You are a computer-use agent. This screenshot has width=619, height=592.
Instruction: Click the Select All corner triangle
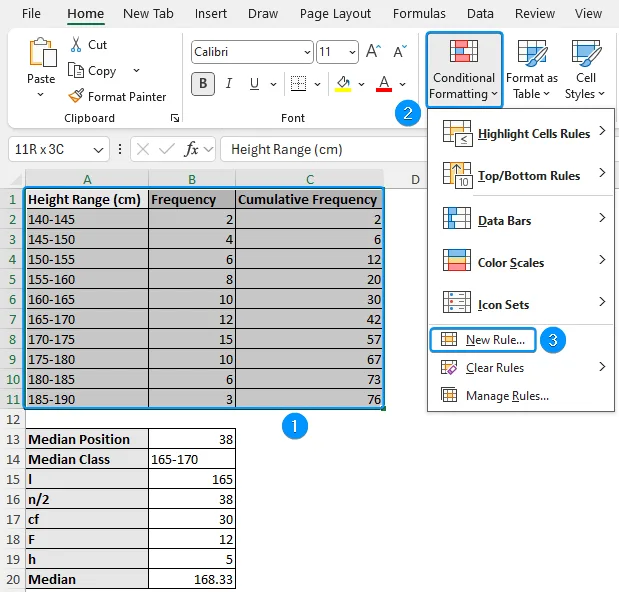16,180
